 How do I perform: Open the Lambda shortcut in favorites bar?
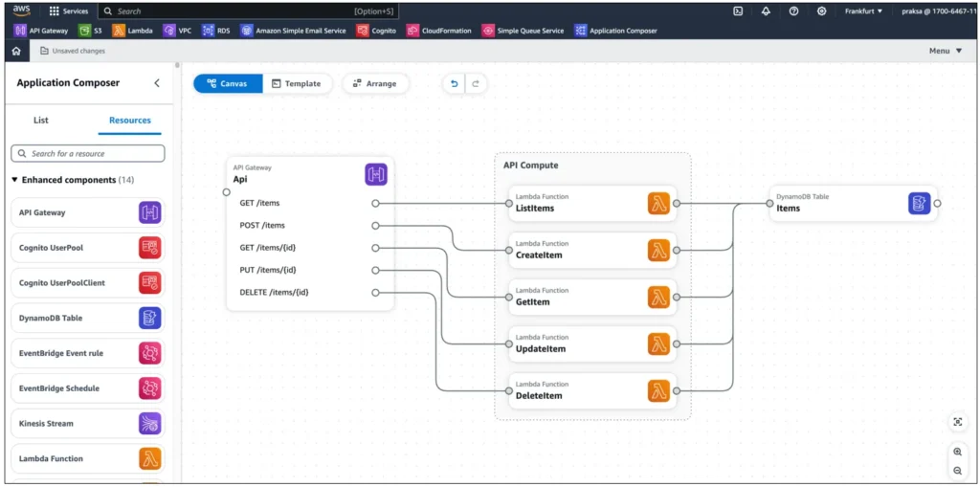[x=132, y=30]
